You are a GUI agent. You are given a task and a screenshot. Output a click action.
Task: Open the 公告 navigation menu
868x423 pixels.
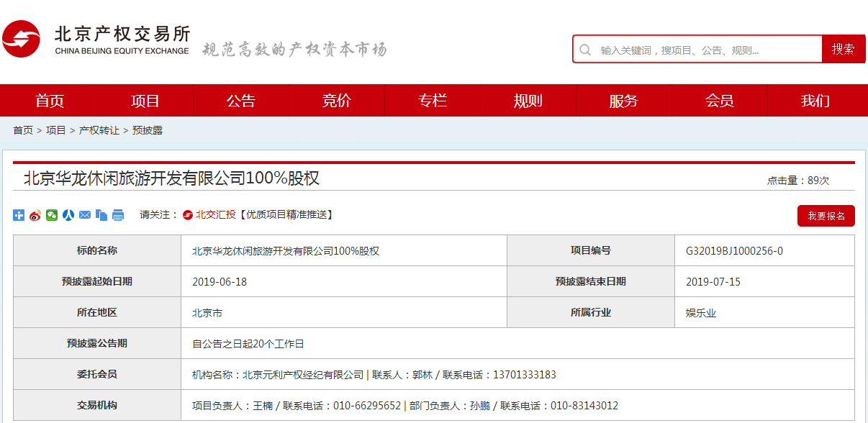[x=241, y=101]
